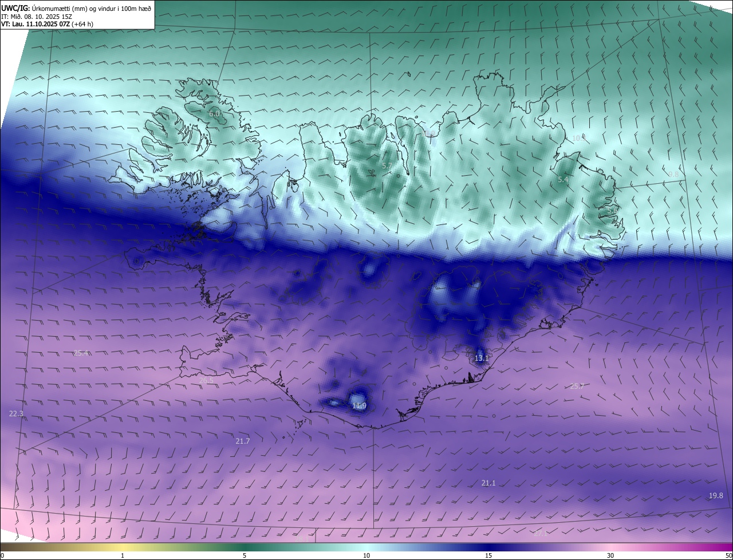
Task: Click the color scale bar along the bottom
Action: pyautogui.click(x=366, y=547)
